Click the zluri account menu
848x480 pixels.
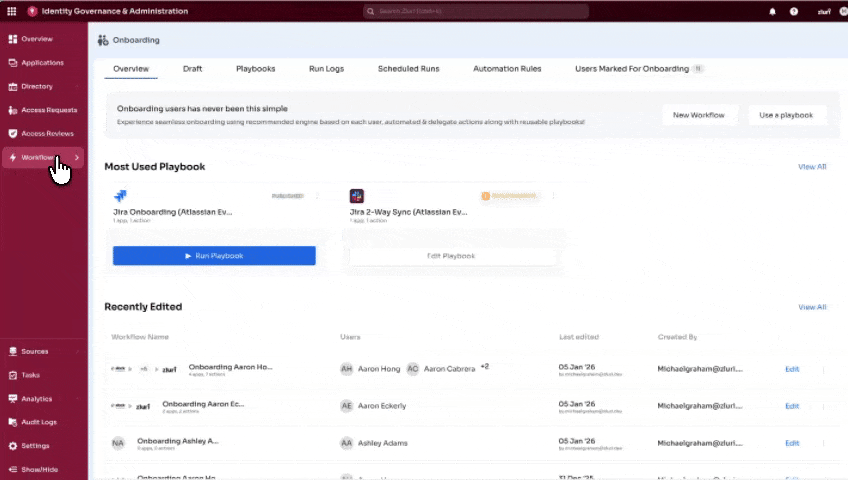coord(824,11)
